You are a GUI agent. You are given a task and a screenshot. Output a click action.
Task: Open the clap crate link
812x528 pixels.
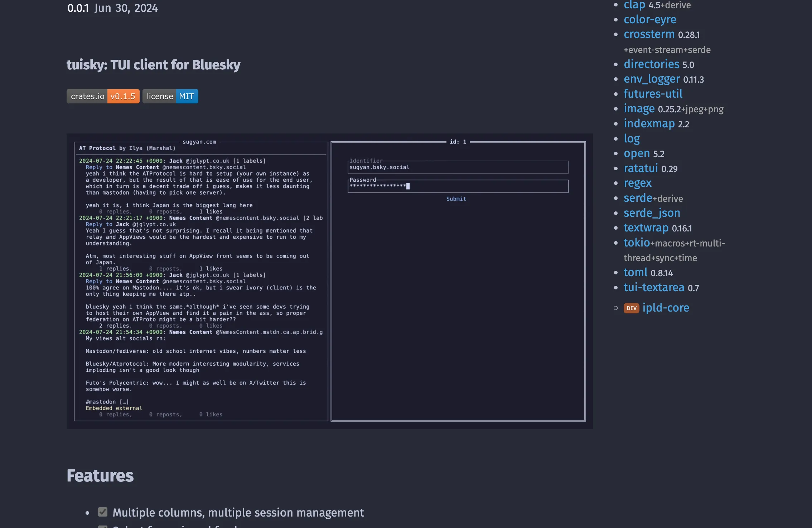pyautogui.click(x=634, y=5)
